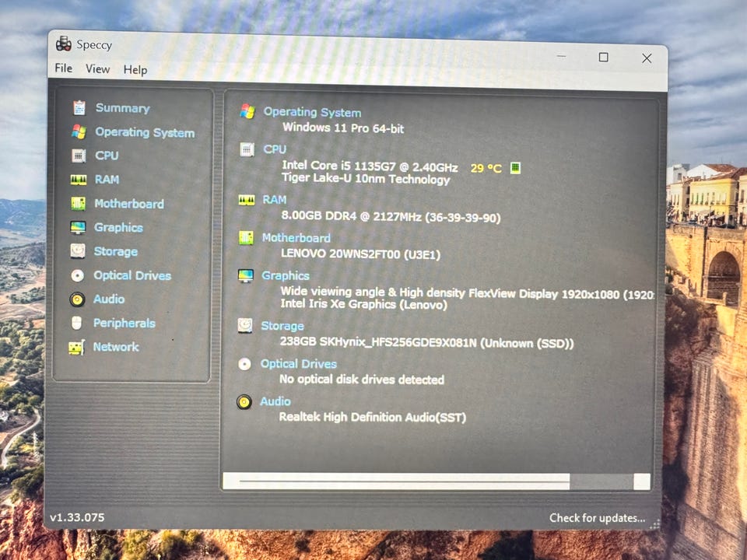Click the Optical Drives disc icon in sidebar
The image size is (747, 560).
77,275
